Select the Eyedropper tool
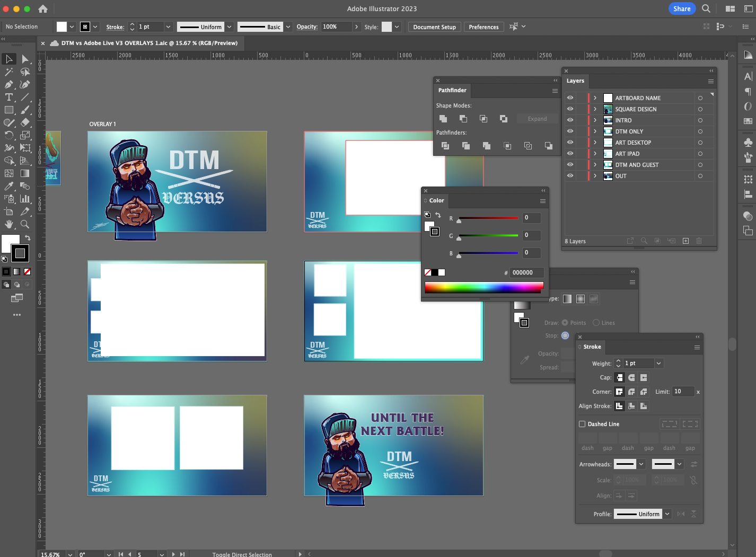The image size is (756, 557). tap(9, 186)
